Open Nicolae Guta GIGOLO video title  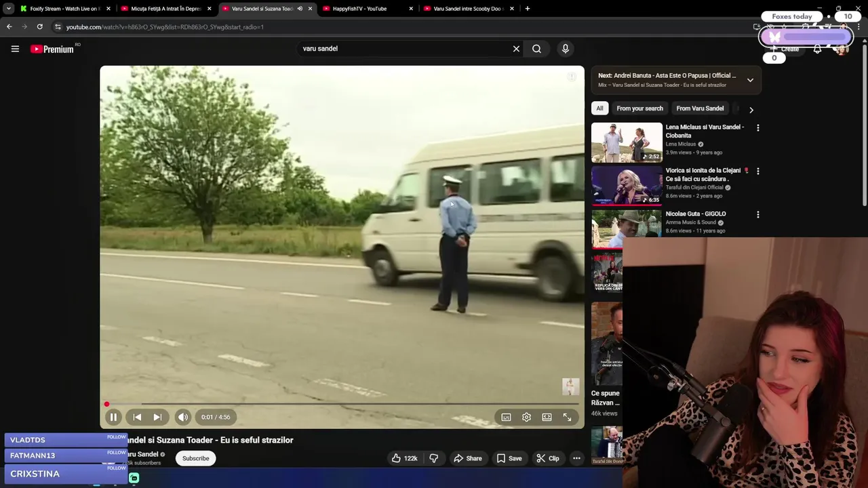click(696, 214)
